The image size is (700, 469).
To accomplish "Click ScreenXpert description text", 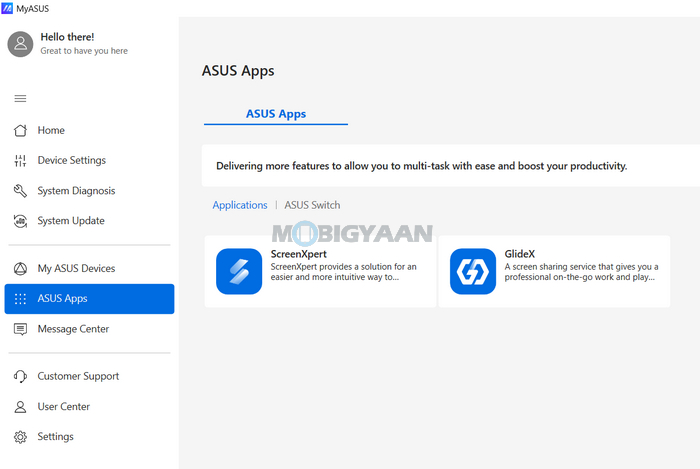I will tap(343, 272).
